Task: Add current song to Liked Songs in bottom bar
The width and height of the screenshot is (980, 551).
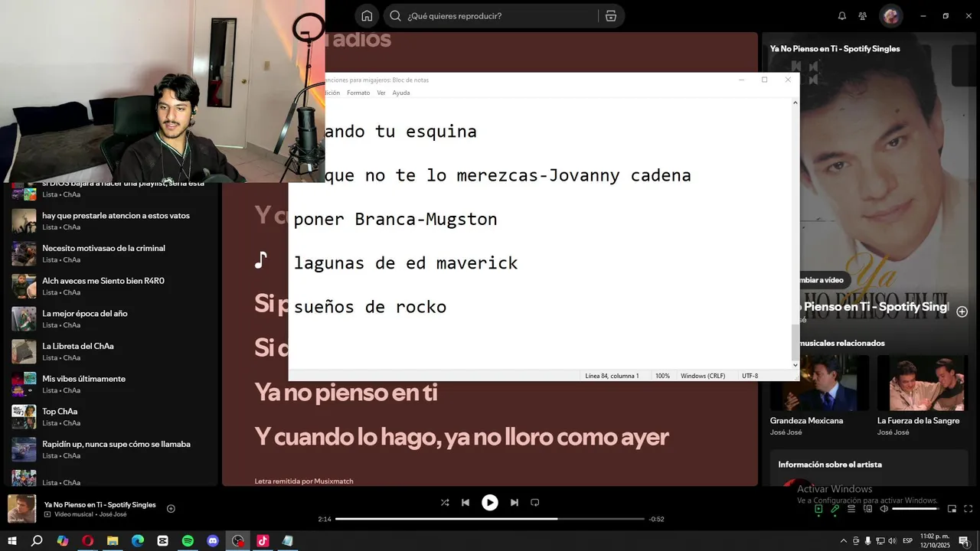Action: [x=171, y=509]
